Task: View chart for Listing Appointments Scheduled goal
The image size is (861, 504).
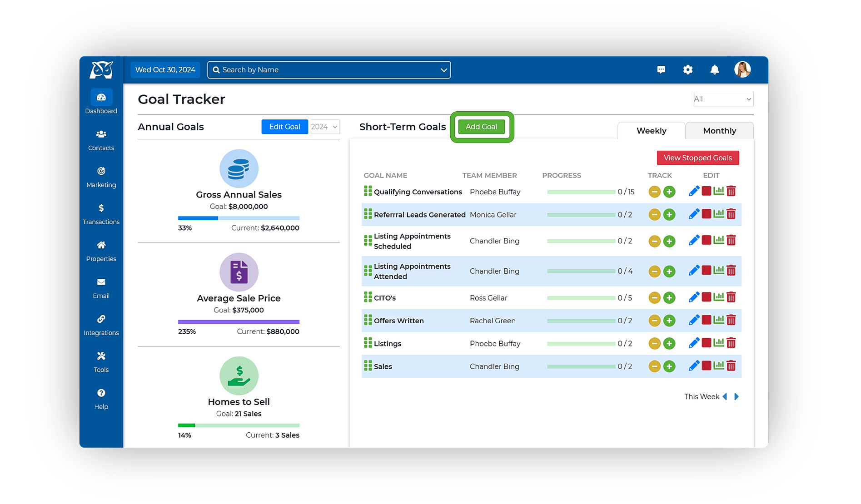Action: point(718,240)
